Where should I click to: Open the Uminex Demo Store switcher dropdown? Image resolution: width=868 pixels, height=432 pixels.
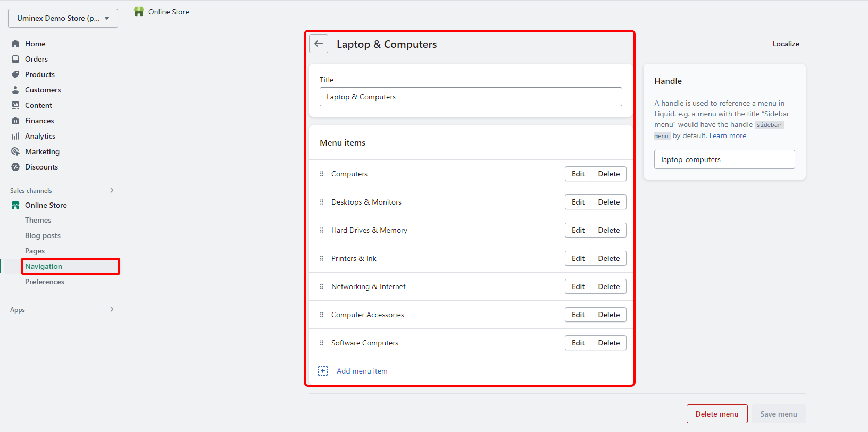(63, 18)
